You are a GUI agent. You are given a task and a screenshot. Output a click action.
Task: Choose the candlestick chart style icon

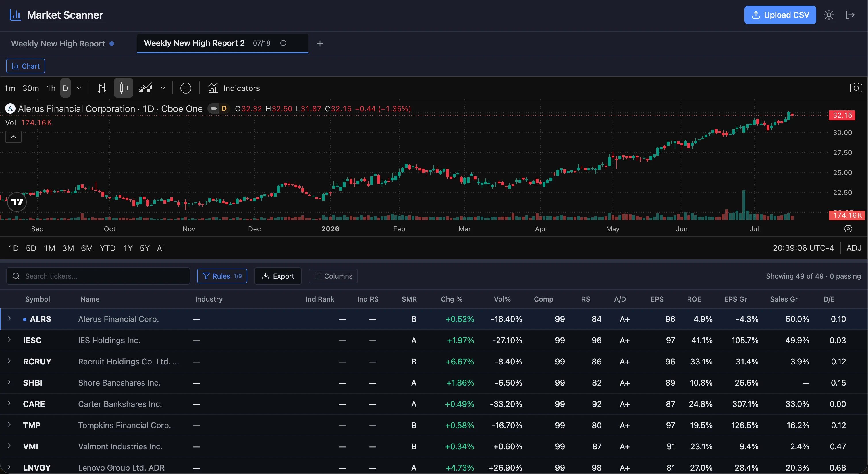click(123, 88)
